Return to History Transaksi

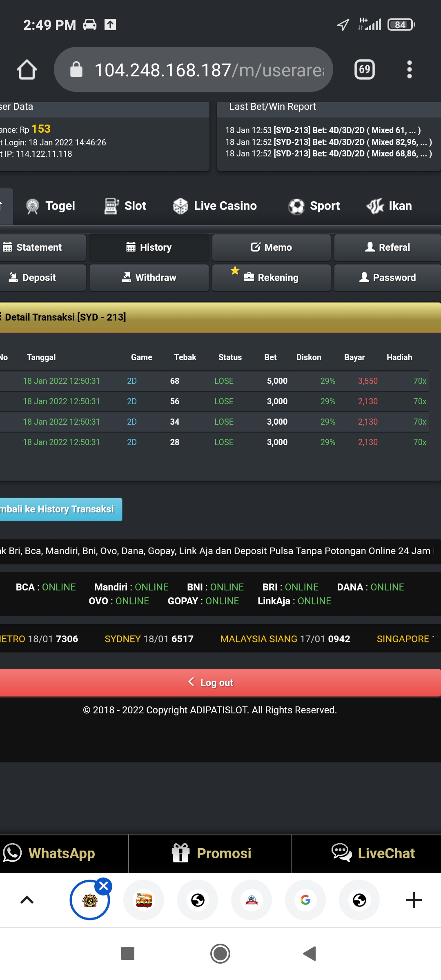click(59, 509)
